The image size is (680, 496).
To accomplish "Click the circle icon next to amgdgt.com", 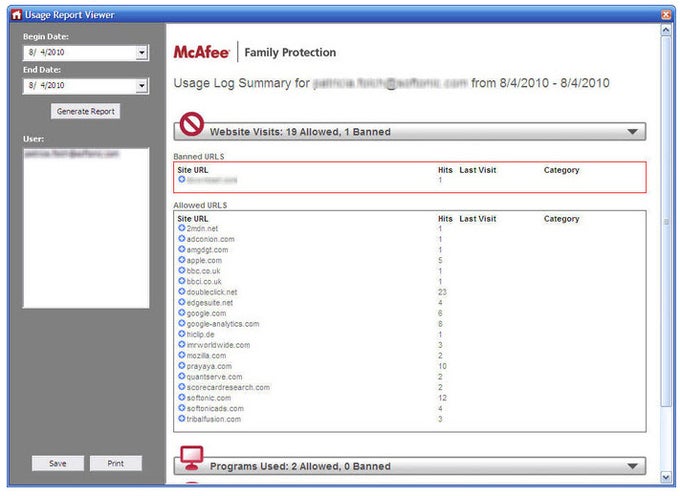I will pyautogui.click(x=182, y=249).
